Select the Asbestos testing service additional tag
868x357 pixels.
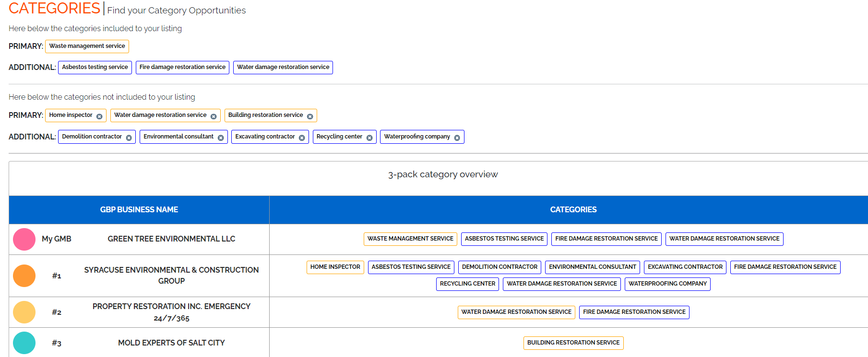[x=95, y=67]
